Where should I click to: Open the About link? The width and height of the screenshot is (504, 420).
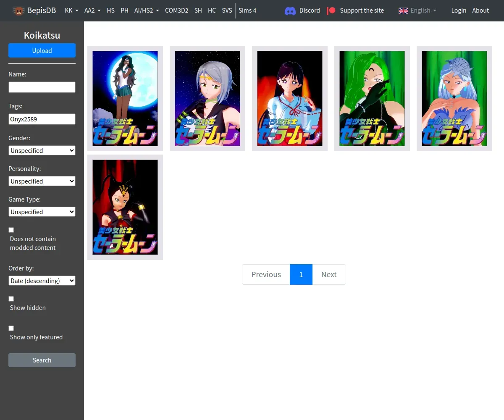click(480, 10)
